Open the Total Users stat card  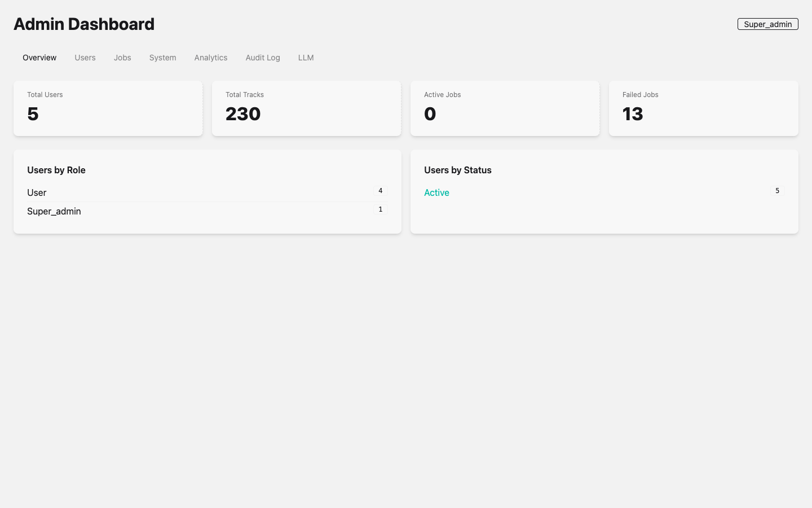[108, 108]
